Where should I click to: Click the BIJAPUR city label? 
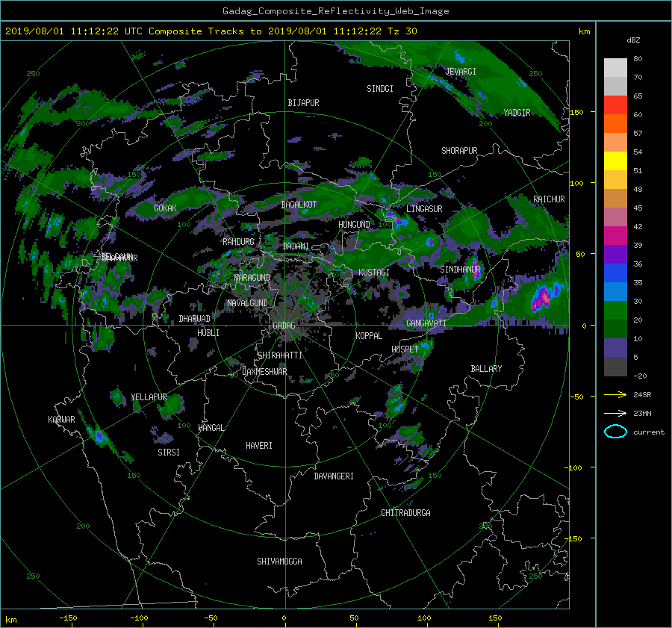coord(303,103)
